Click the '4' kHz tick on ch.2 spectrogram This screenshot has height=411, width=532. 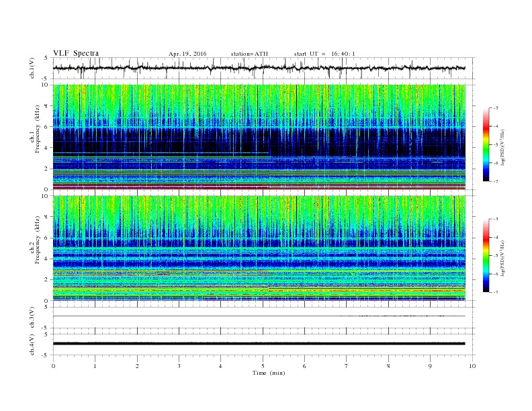[x=47, y=259]
